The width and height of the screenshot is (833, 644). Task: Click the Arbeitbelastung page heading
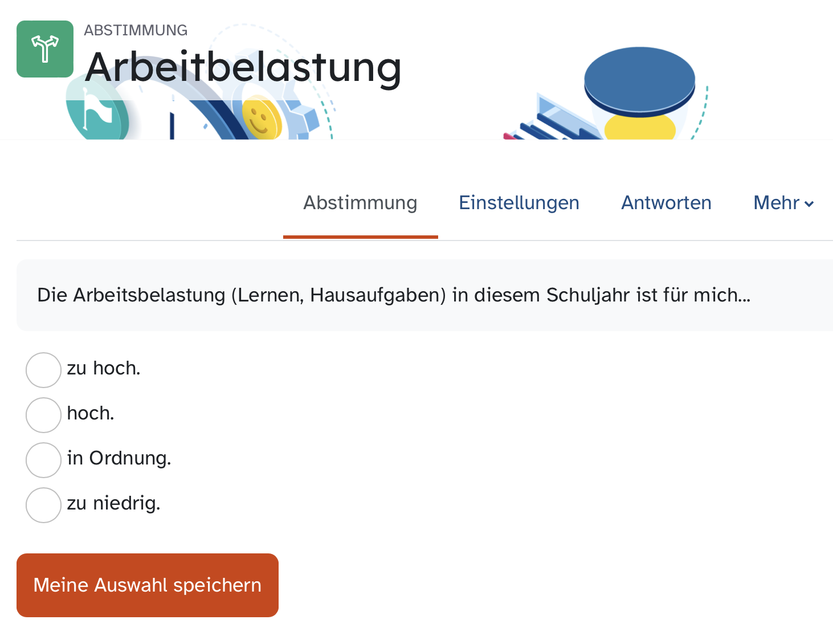(x=243, y=67)
